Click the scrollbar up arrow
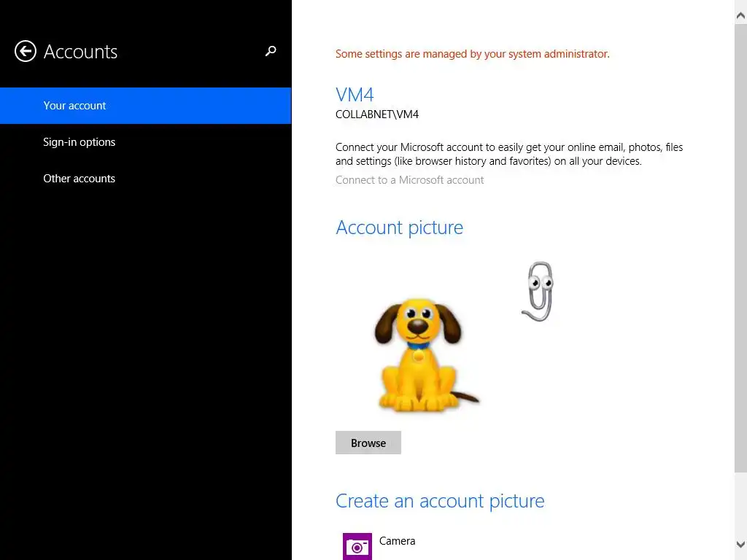This screenshot has height=560, width=747. pyautogui.click(x=740, y=16)
